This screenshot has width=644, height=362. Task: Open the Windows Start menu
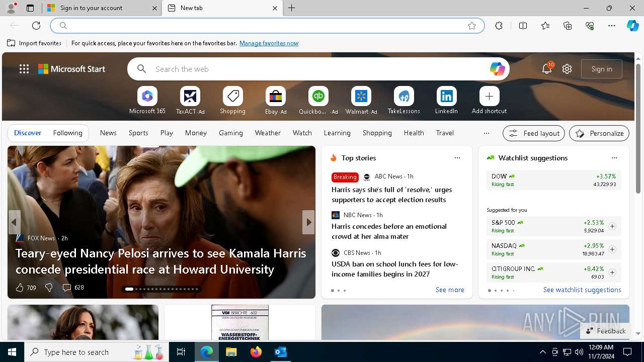(12, 352)
